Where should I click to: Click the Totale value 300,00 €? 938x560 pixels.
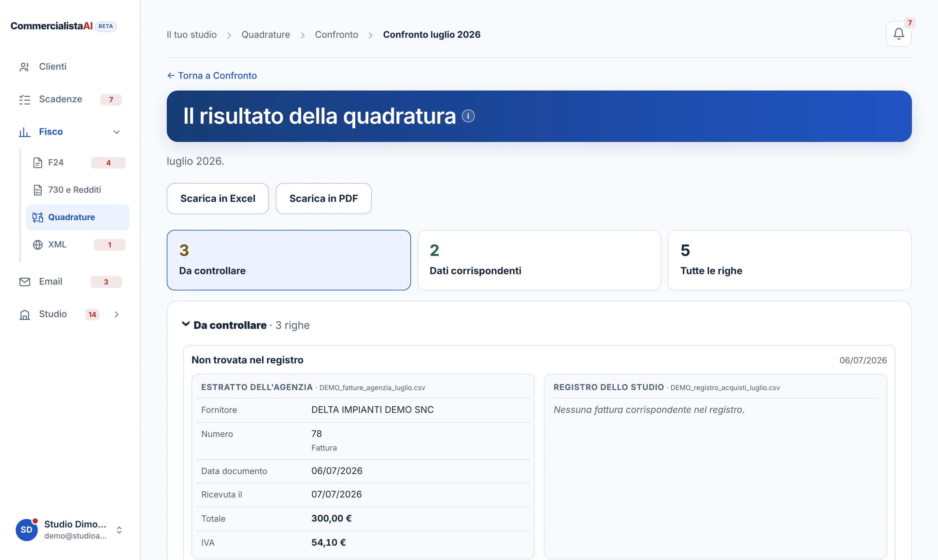(x=332, y=519)
